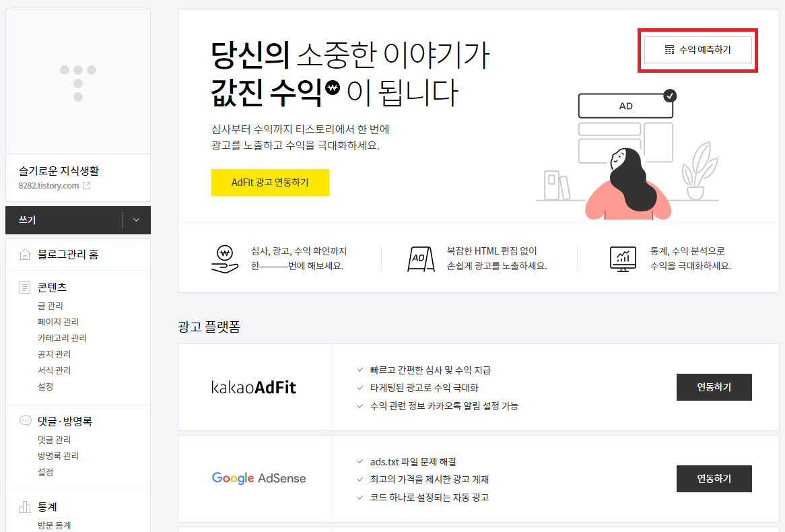This screenshot has width=785, height=532.
Task: Click the home icon beside 블로그관리 홈
Action: click(24, 255)
